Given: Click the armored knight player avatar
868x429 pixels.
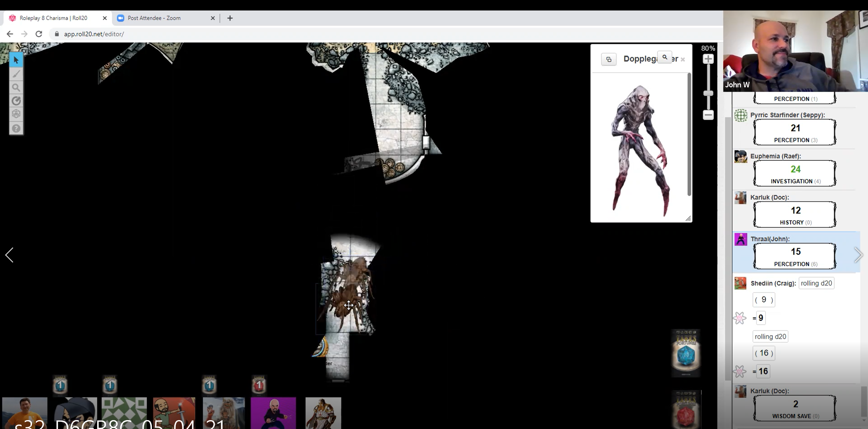Looking at the screenshot, I should click(323, 413).
